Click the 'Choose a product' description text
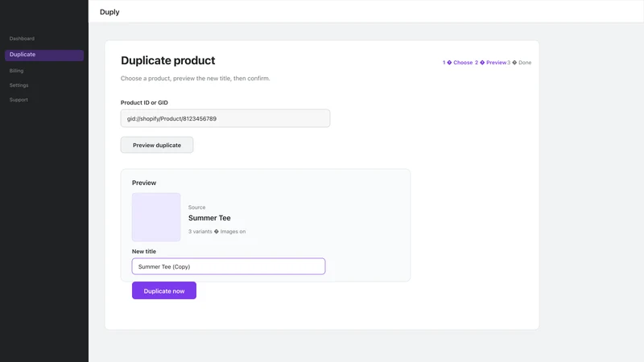Image resolution: width=644 pixels, height=362 pixels. tap(195, 78)
